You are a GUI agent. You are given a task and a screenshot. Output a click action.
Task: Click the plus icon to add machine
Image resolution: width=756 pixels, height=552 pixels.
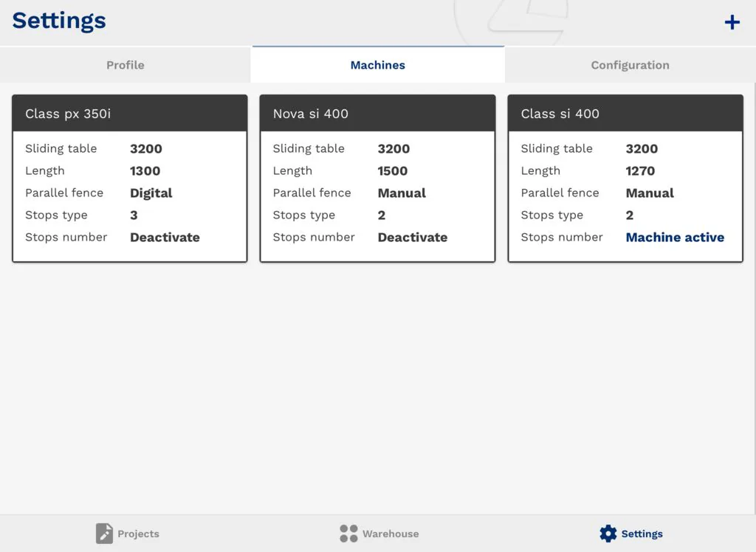732,22
